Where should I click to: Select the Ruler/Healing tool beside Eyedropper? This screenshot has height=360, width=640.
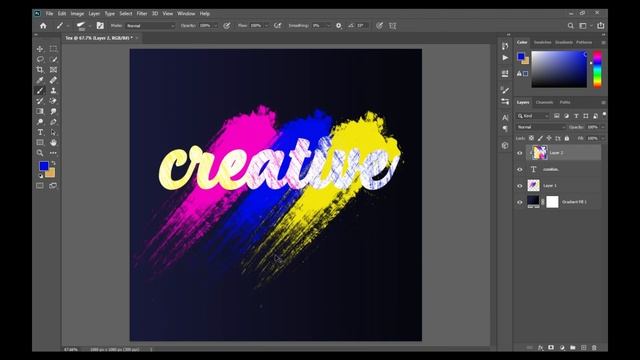coord(53,80)
